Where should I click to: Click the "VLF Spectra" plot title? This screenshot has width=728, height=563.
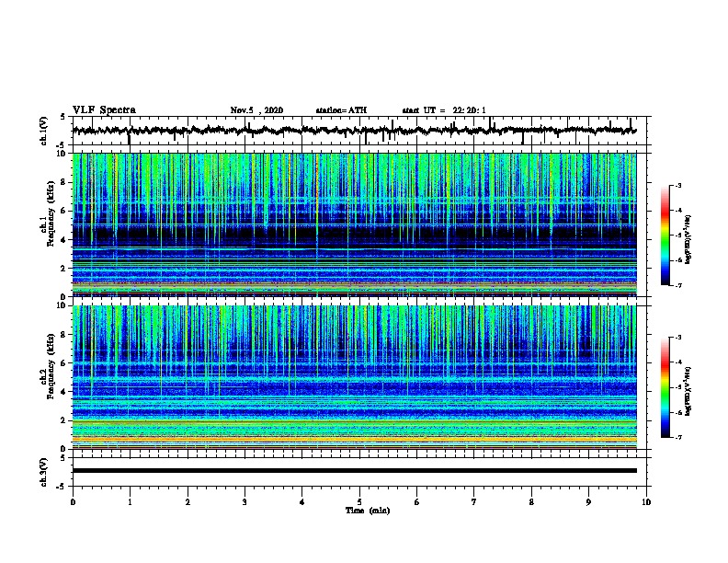(104, 110)
